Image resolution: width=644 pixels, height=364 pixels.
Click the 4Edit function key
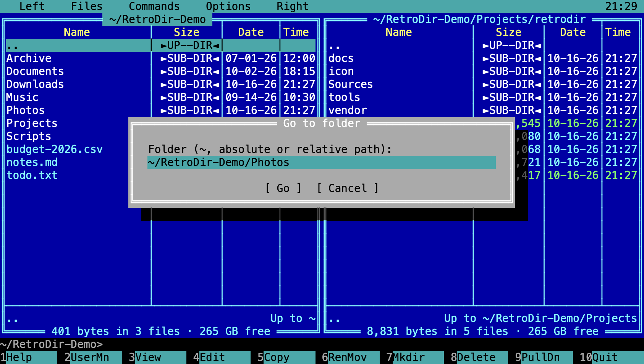click(x=222, y=357)
